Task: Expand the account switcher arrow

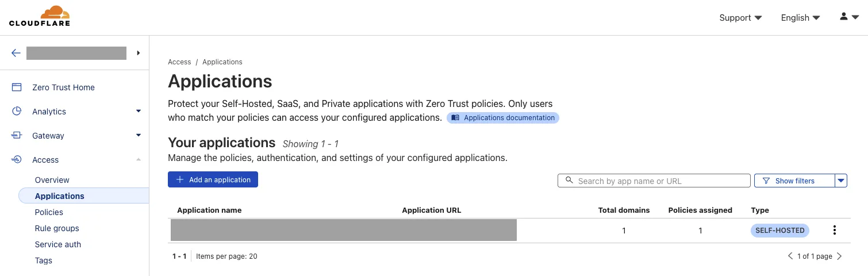Action: 139,53
